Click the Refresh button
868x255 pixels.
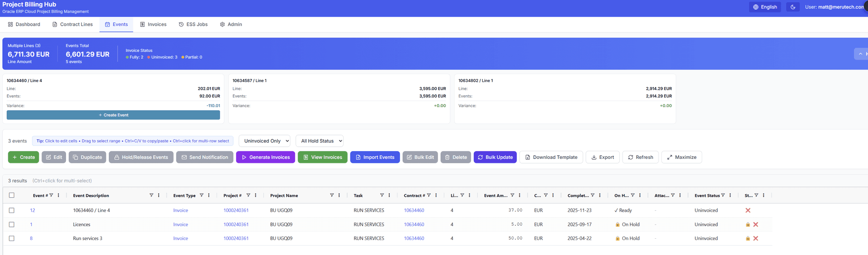(641, 157)
